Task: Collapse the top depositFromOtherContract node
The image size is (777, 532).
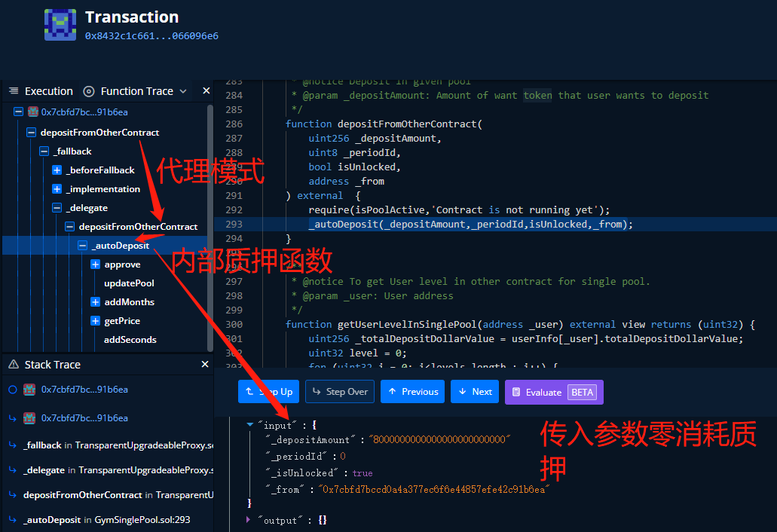Action: [x=31, y=133]
